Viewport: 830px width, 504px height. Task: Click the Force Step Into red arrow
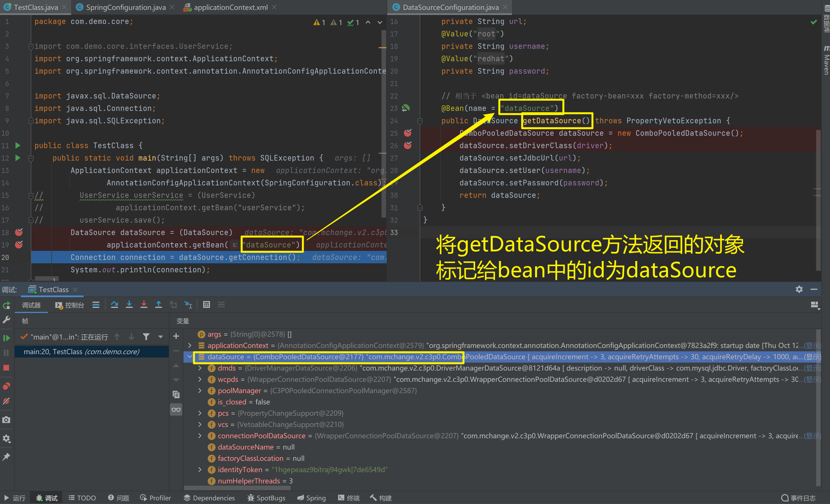[x=144, y=304]
